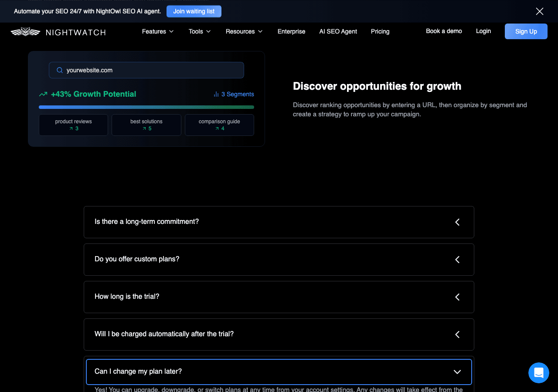This screenshot has width=558, height=392.
Task: Click the arrow icon under comparison guide
Action: point(217,128)
